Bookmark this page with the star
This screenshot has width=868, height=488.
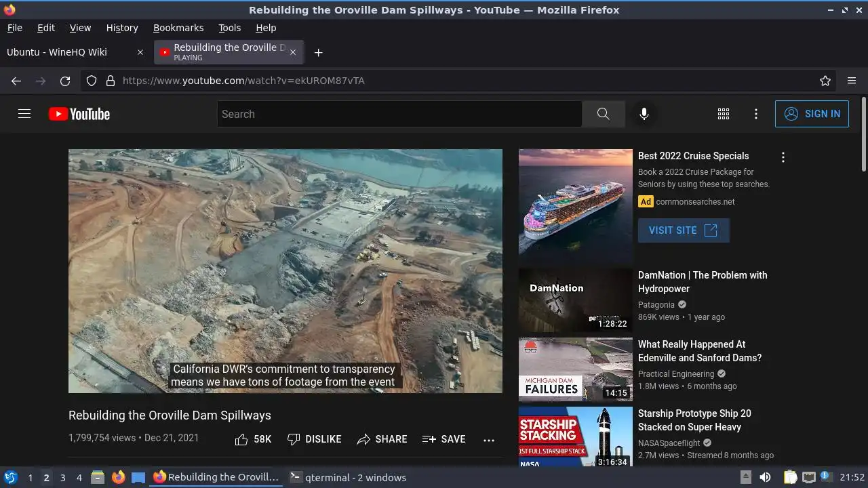[x=825, y=81]
